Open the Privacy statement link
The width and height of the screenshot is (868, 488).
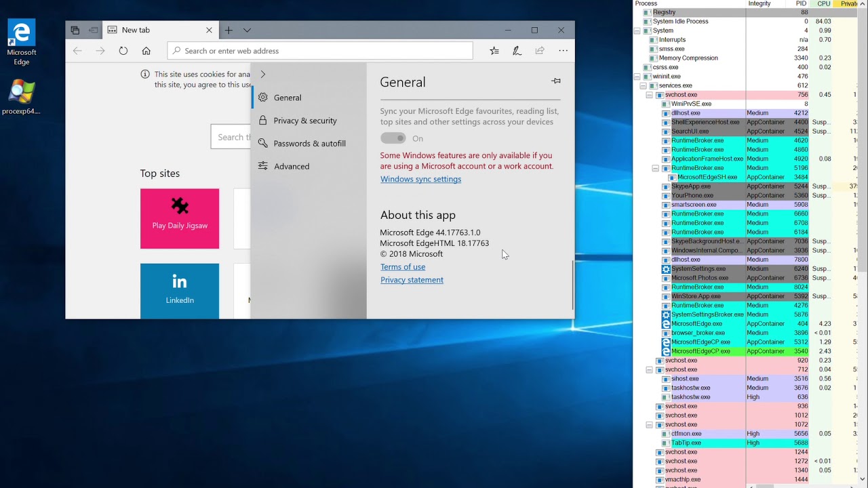click(x=412, y=280)
